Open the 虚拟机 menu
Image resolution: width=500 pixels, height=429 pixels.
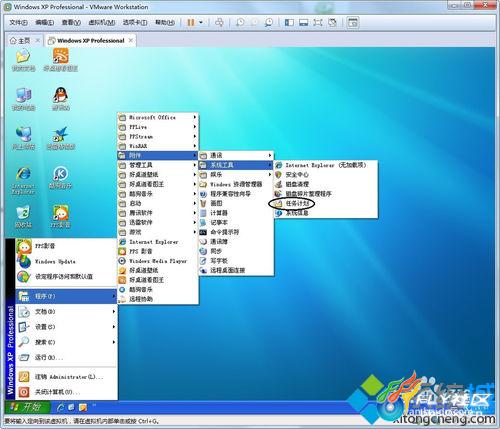(102, 23)
